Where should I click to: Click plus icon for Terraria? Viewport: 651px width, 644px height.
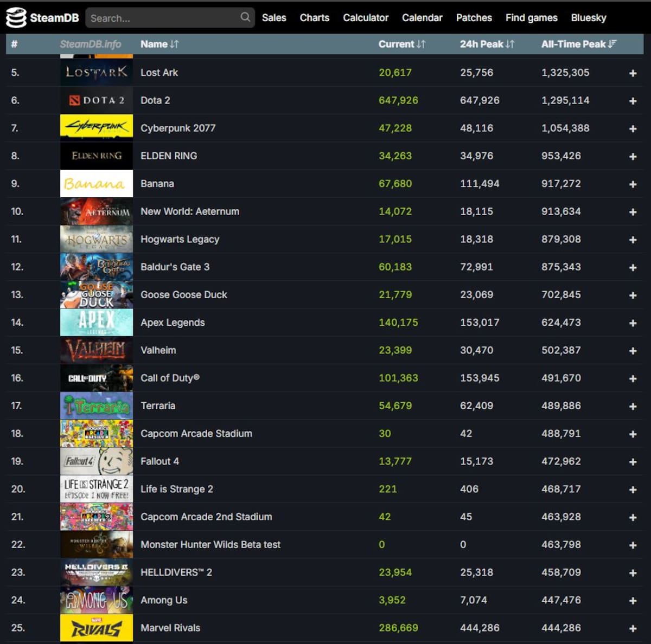click(633, 407)
